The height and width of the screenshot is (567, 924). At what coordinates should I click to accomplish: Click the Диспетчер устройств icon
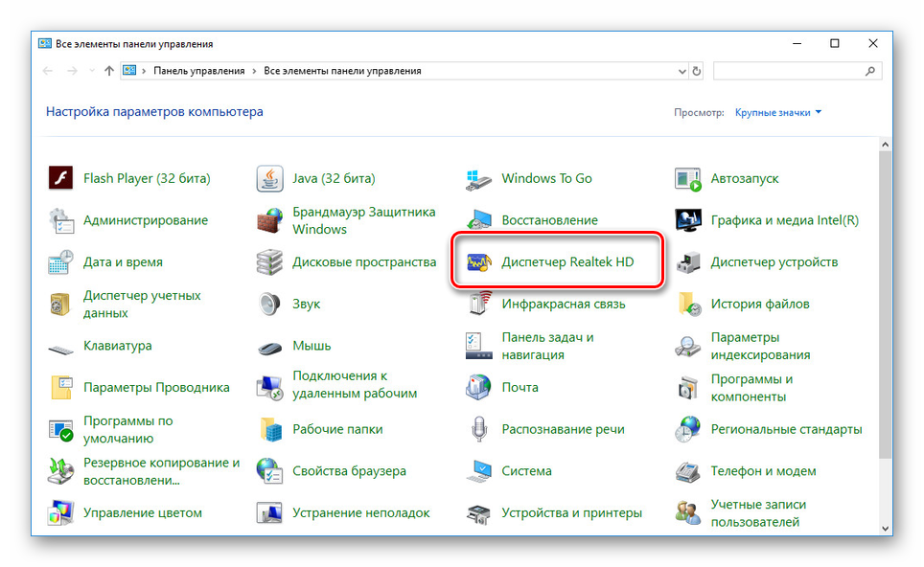(x=687, y=262)
